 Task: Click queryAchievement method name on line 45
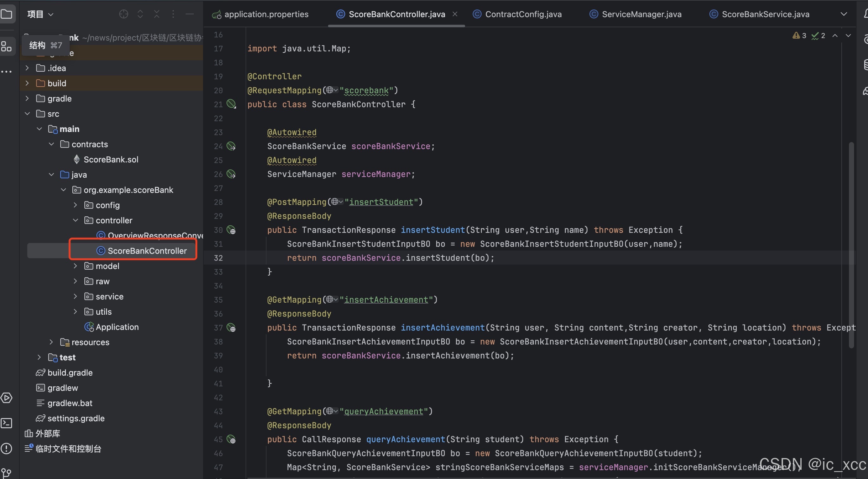405,439
